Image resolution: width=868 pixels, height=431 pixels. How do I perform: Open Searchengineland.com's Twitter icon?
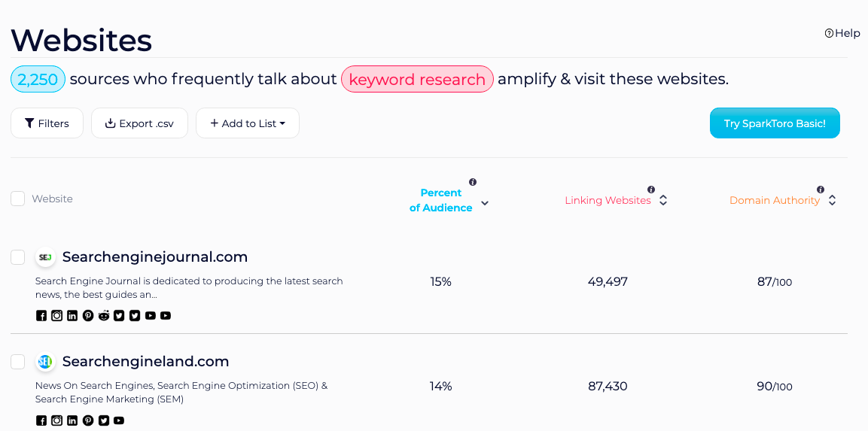tap(104, 420)
